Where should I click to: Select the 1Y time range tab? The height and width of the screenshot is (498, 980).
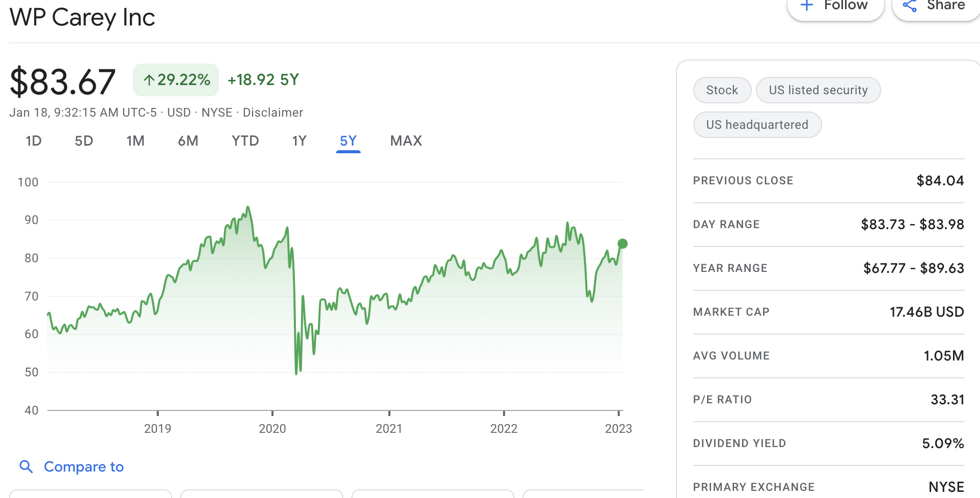300,141
